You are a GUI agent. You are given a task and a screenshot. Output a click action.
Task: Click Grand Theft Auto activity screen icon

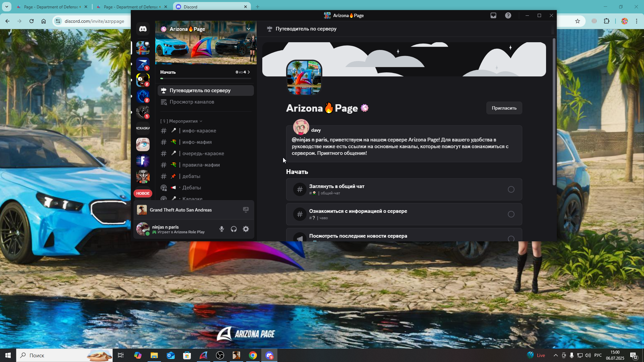point(246,210)
